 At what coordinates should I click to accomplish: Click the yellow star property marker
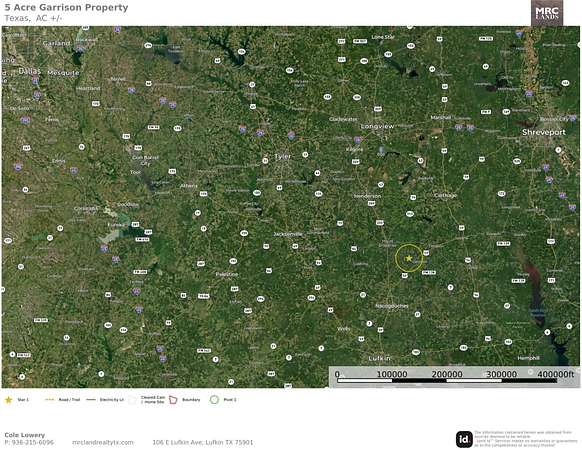(409, 258)
